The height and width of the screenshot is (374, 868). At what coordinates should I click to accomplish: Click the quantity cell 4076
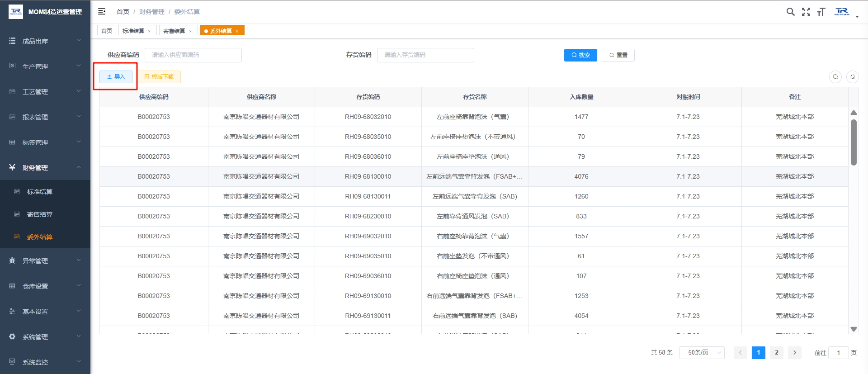581,176
